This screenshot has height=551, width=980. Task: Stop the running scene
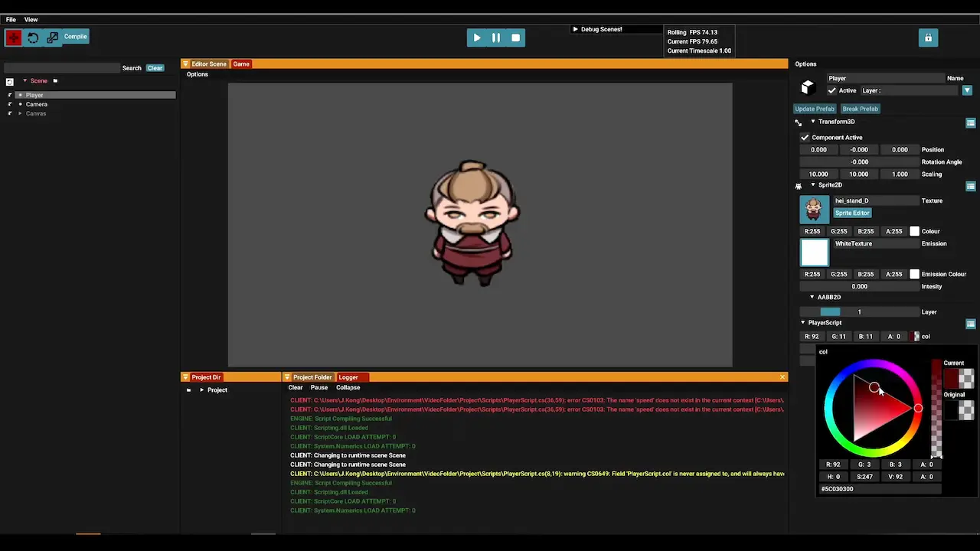(x=515, y=37)
